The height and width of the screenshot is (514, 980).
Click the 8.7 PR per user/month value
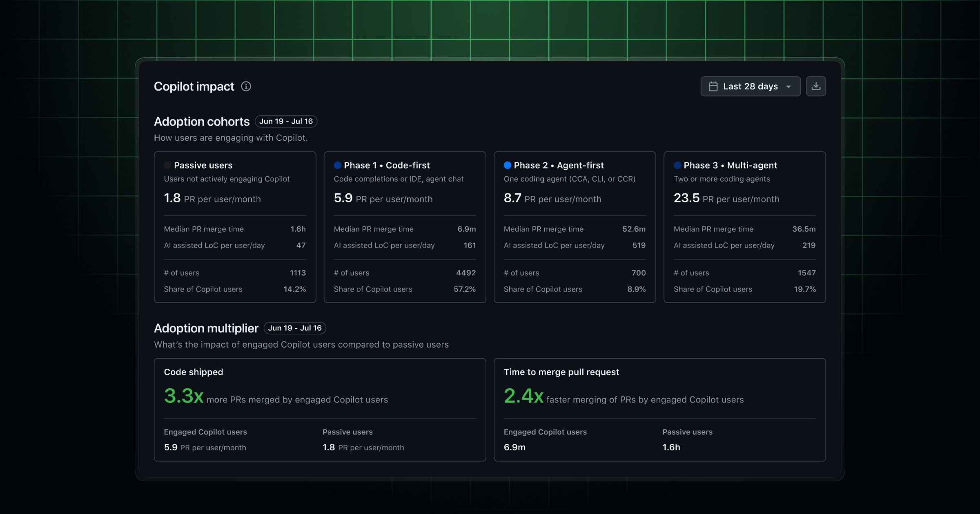click(x=552, y=199)
